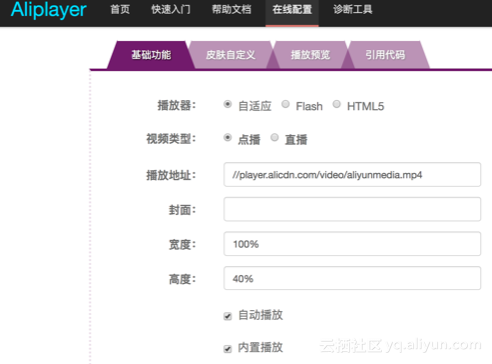This screenshot has width=492, height=364.
Task: Open the 播放预览 tab
Action: pyautogui.click(x=310, y=55)
